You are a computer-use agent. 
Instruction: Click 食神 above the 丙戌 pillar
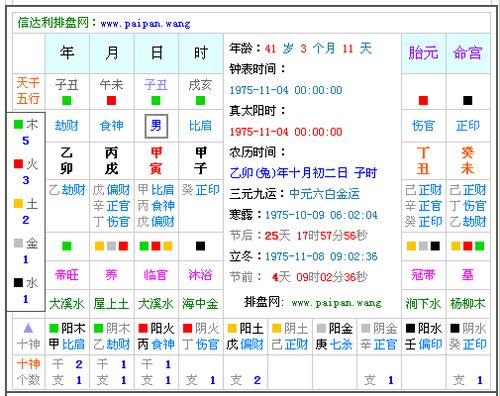112,126
